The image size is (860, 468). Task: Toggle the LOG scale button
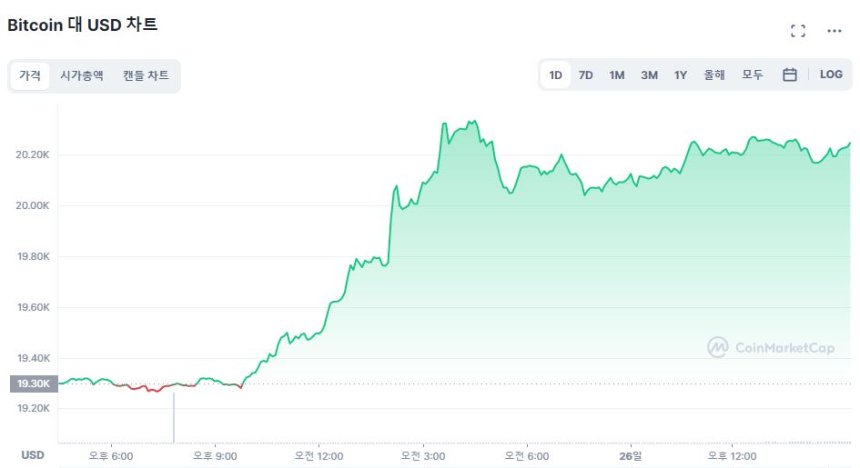coord(831,75)
